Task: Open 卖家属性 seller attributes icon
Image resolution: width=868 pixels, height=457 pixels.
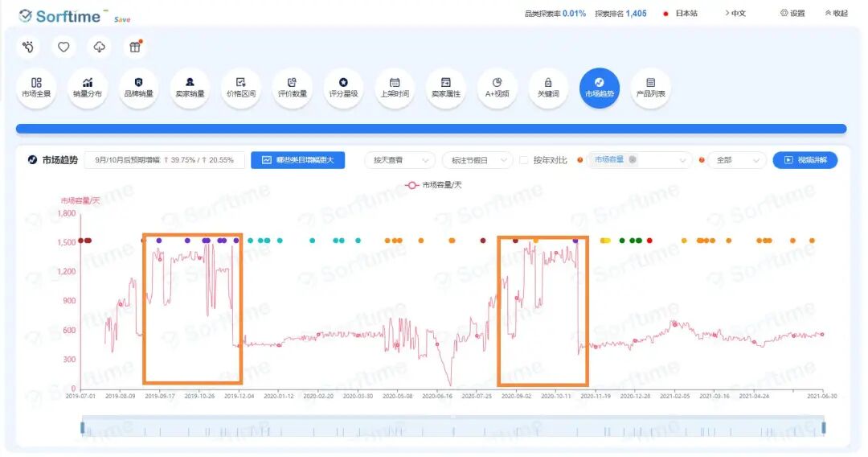Action: (x=445, y=88)
